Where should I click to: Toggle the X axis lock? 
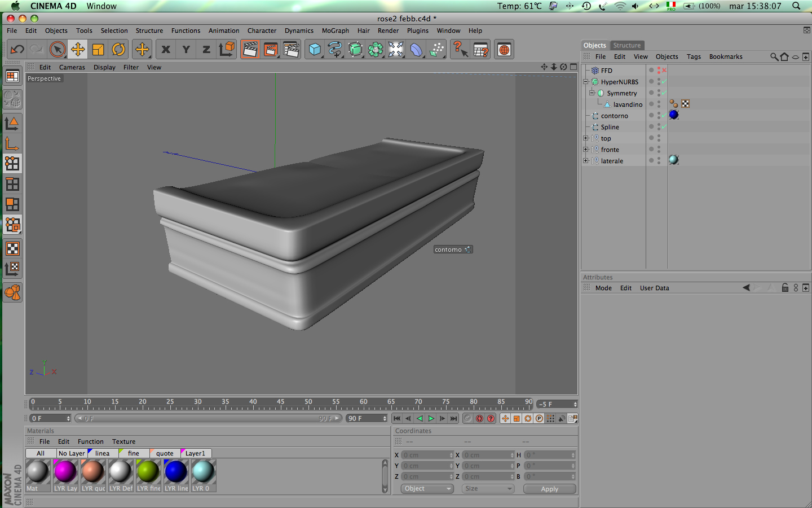tap(166, 50)
